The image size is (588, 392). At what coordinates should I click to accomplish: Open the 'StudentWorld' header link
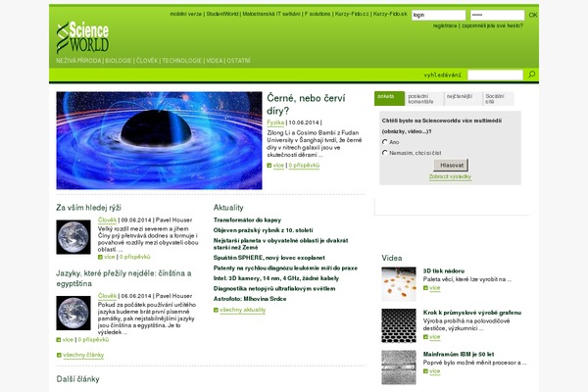[222, 14]
